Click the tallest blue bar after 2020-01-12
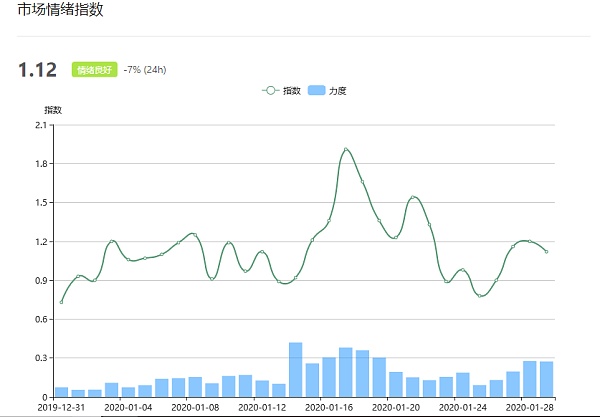Image resolution: width=600 pixels, height=417 pixels. tap(295, 370)
